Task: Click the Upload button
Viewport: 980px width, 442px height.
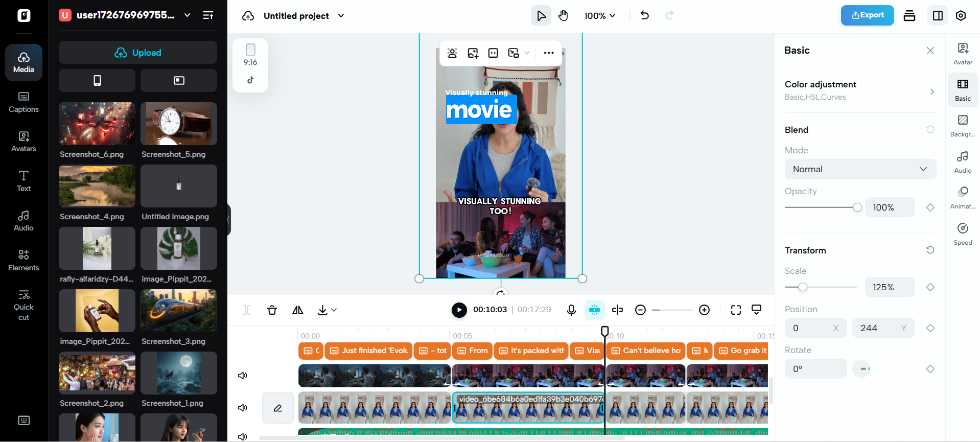Action: 138,53
